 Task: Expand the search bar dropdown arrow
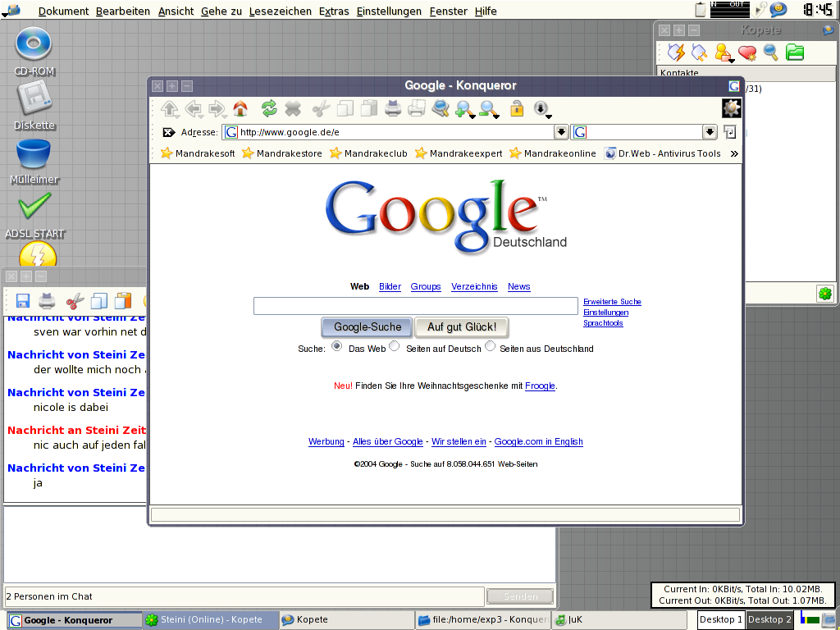pyautogui.click(x=710, y=132)
